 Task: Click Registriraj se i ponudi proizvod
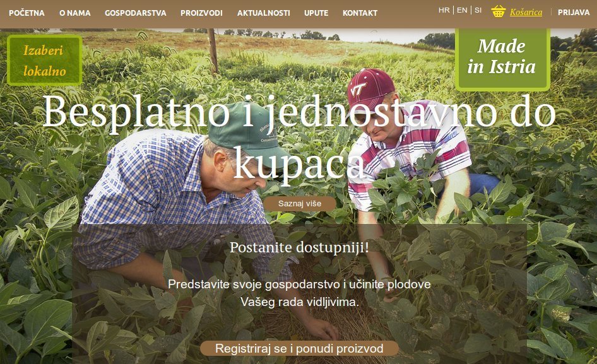pyautogui.click(x=299, y=348)
